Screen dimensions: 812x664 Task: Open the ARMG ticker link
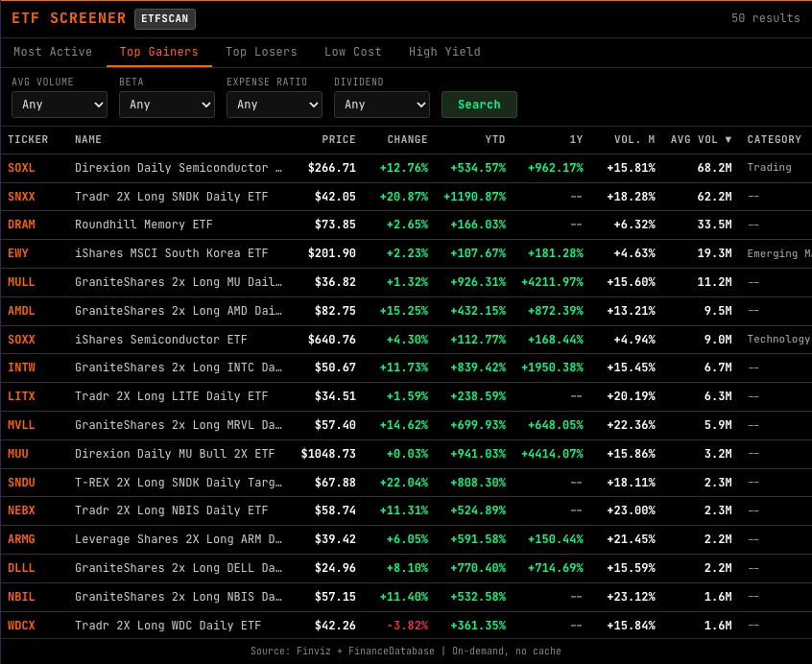click(21, 538)
